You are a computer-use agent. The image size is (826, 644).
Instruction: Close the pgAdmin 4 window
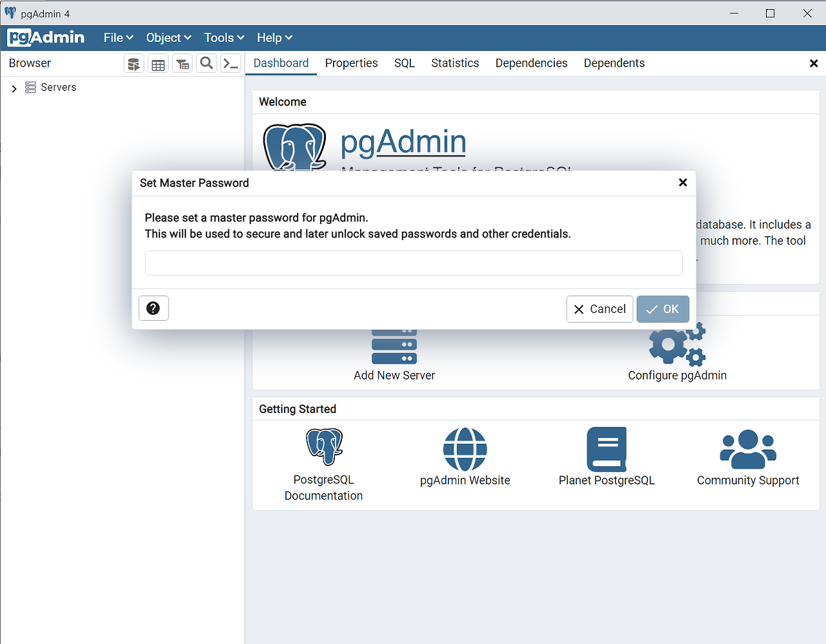pos(807,13)
